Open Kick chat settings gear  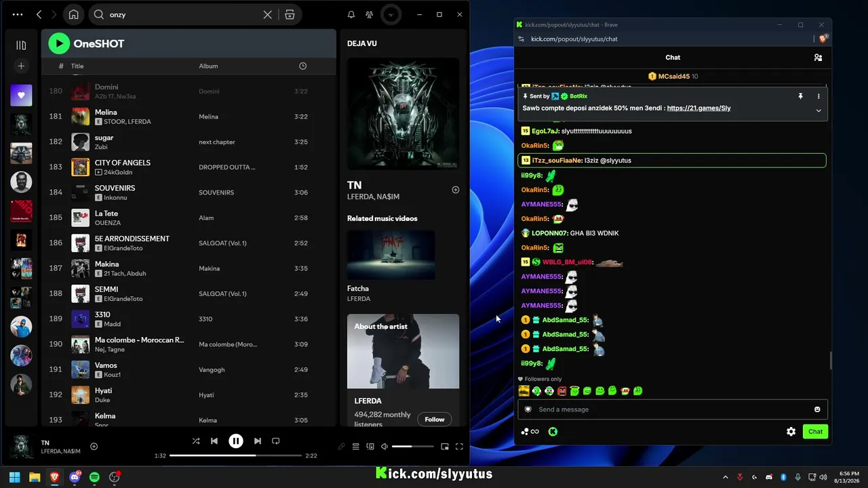(x=791, y=432)
